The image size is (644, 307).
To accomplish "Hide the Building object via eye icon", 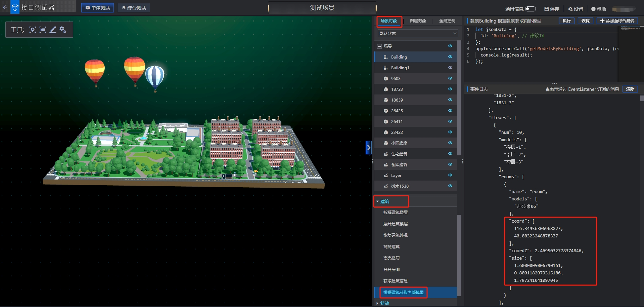I will [x=450, y=57].
